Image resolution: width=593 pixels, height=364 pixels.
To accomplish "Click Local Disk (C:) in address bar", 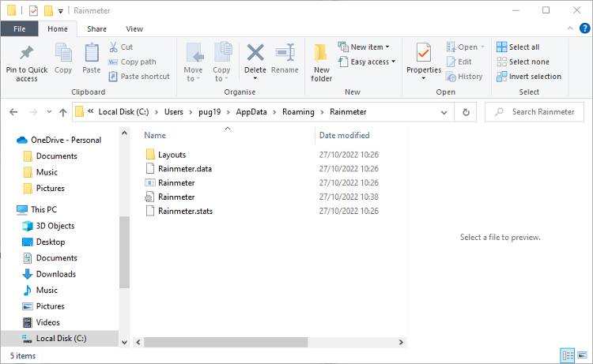I will pos(123,112).
